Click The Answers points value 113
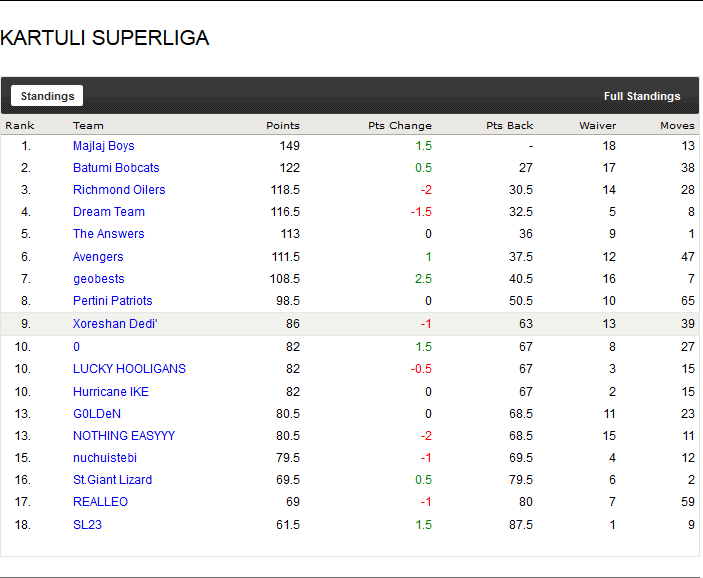The height and width of the screenshot is (578, 703). [x=290, y=234]
